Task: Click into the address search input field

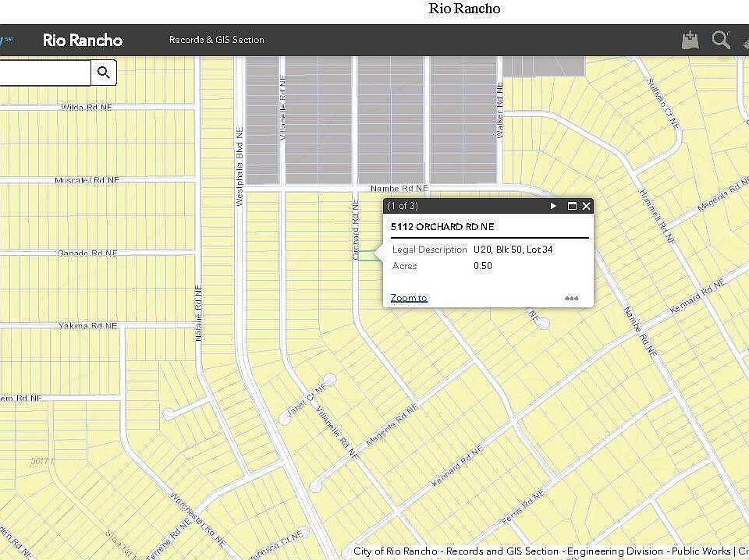Action: pos(44,74)
